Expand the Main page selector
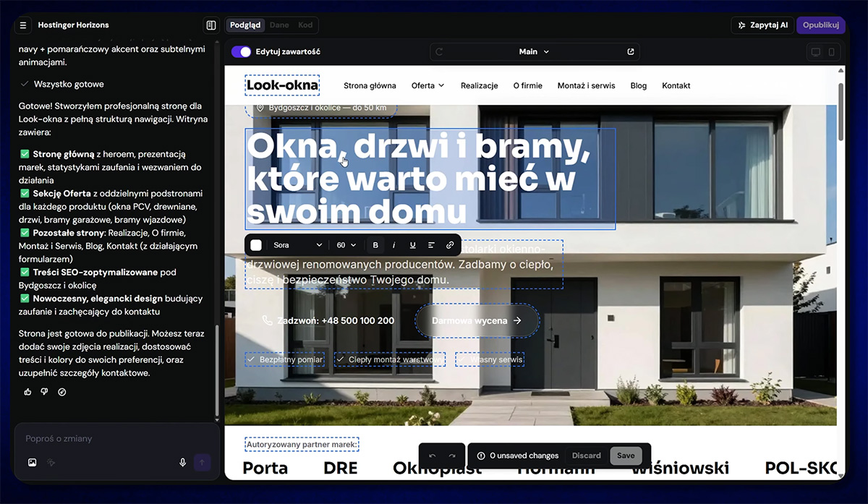 tap(535, 52)
